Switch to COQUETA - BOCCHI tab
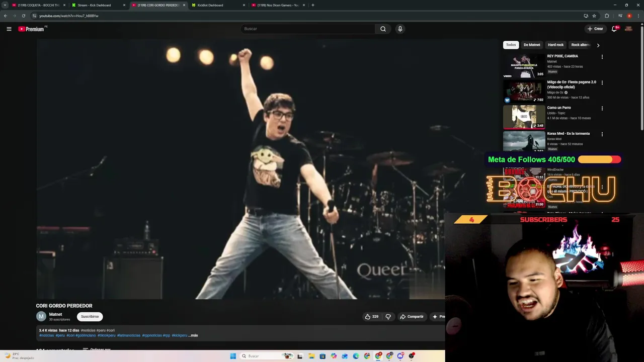The height and width of the screenshot is (362, 644). click(x=39, y=5)
